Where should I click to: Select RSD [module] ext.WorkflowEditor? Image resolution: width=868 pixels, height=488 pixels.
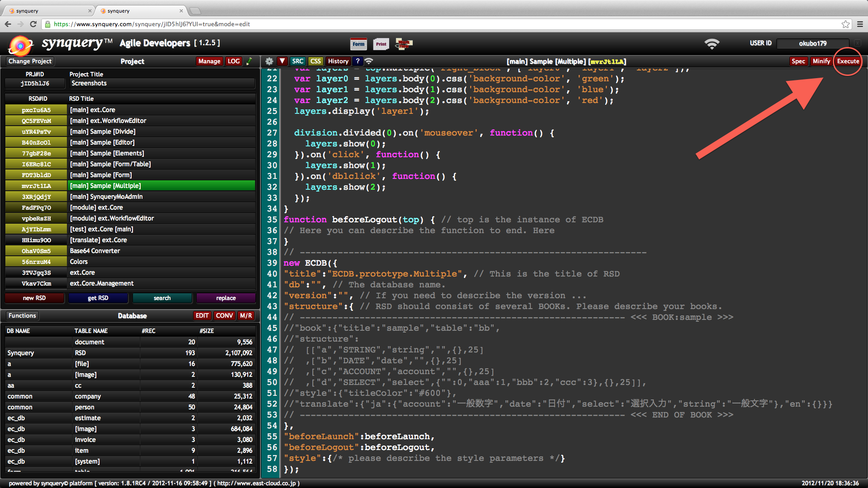[x=161, y=218]
